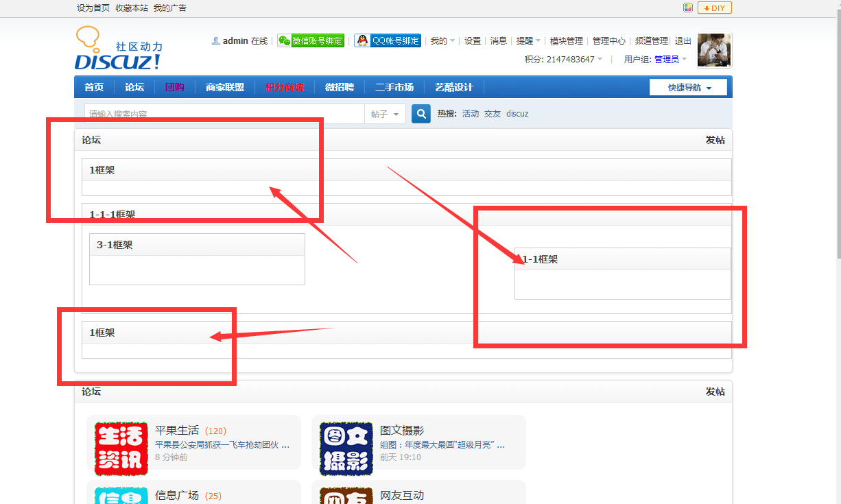Select the 艺酷设计 navigation tab
Image resolution: width=841 pixels, height=504 pixels.
coord(454,87)
